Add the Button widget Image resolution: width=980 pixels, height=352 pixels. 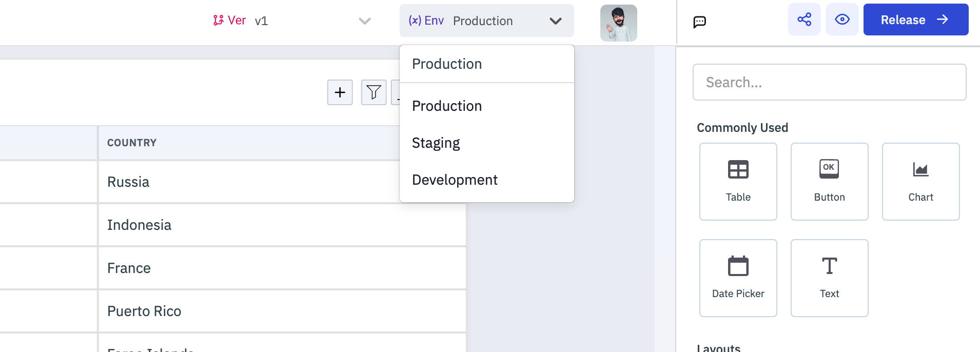(829, 182)
